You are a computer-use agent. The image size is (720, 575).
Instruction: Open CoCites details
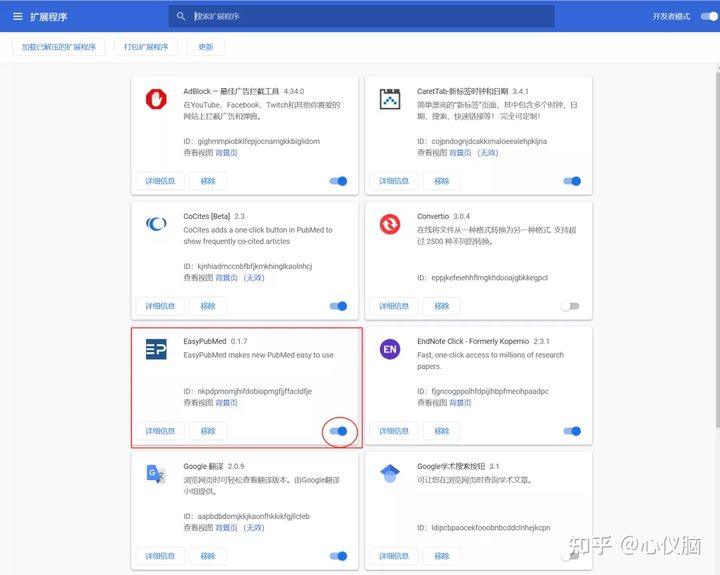pos(160,306)
